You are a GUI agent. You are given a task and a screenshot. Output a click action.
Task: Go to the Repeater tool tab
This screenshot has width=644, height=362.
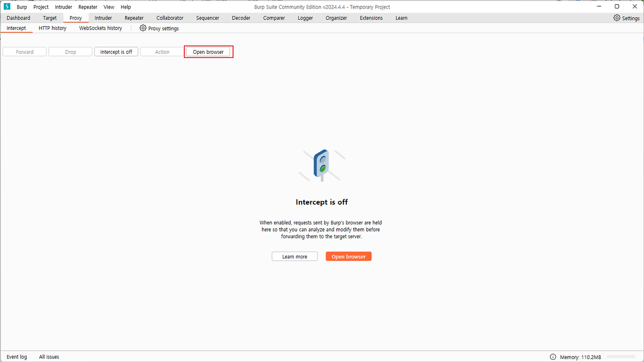click(x=134, y=18)
